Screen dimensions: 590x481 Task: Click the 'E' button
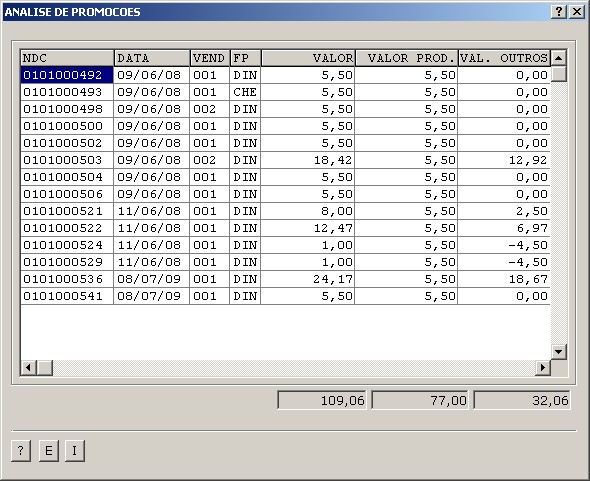click(x=49, y=451)
